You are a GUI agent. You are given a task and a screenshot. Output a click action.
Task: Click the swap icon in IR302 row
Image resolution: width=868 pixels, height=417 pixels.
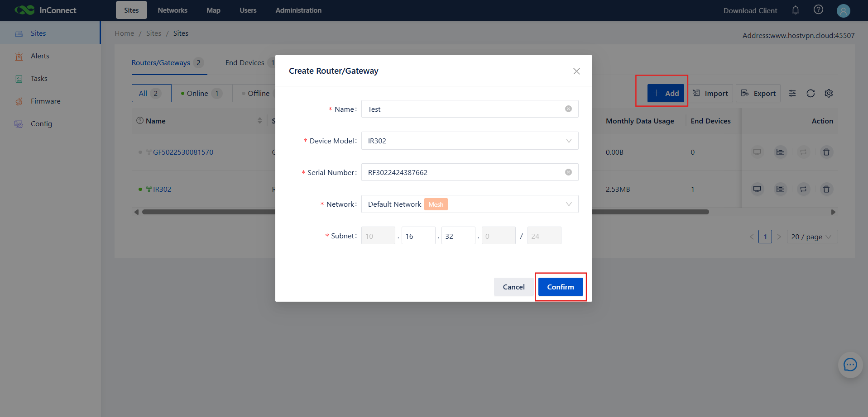click(803, 189)
